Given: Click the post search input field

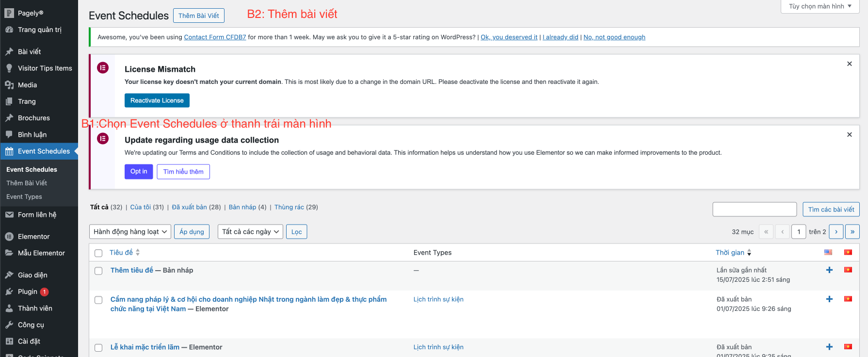Looking at the screenshot, I should coord(754,209).
